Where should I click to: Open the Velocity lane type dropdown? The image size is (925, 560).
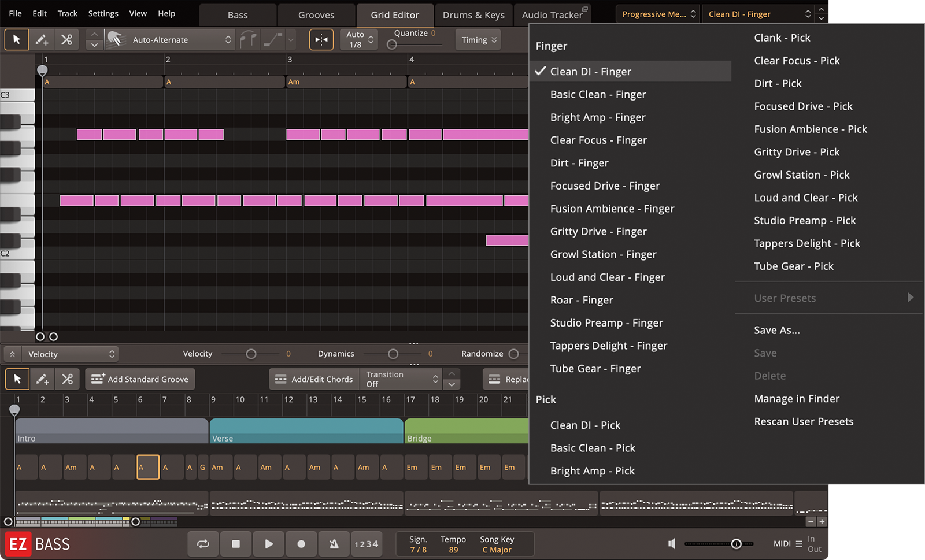coord(71,354)
